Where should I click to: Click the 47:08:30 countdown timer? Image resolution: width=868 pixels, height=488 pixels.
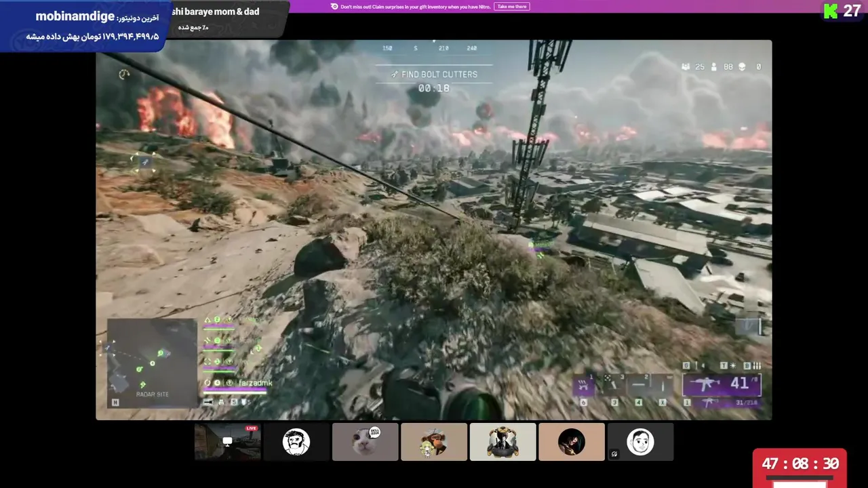800,464
